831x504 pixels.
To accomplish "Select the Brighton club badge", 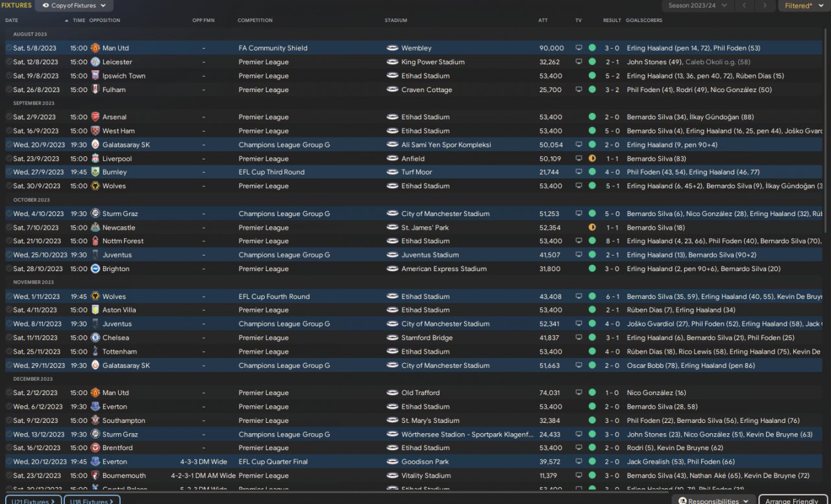I will 95,269.
